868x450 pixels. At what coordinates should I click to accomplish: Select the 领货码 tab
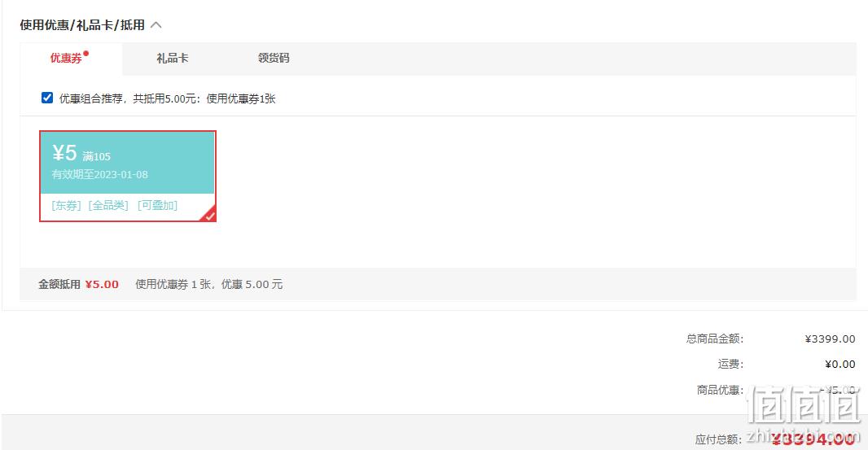[x=274, y=58]
